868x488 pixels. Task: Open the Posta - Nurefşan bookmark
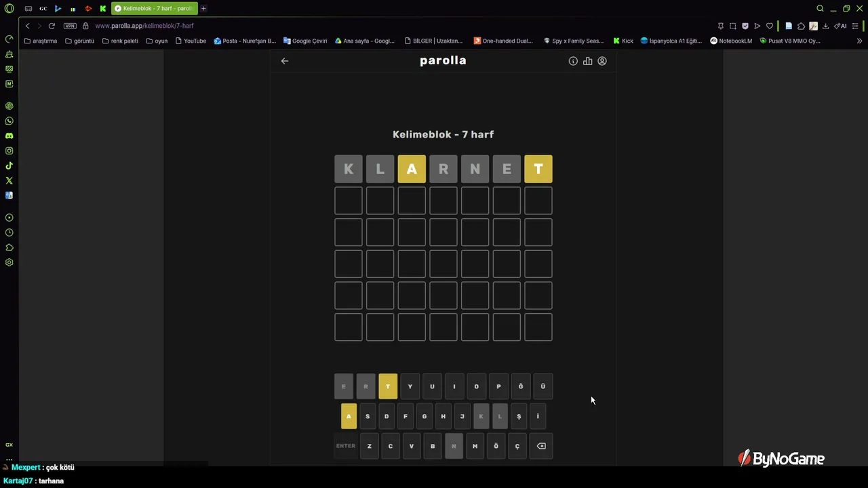coord(245,41)
